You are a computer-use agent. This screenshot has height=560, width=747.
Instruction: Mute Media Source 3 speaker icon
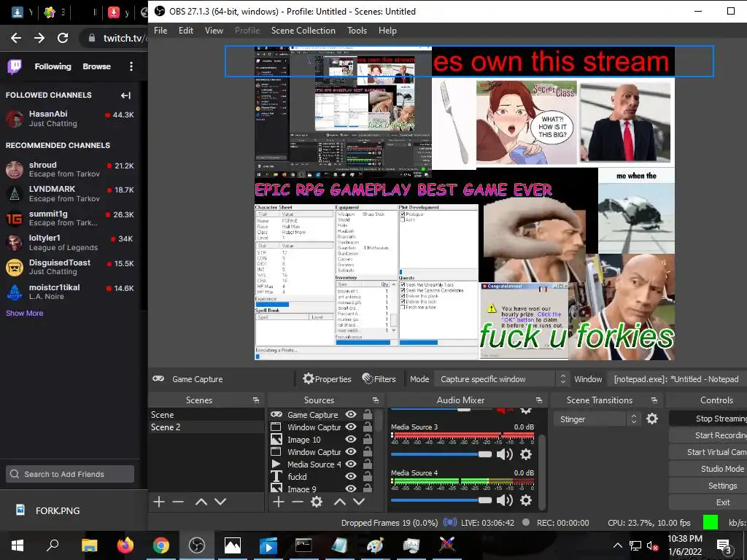point(505,454)
